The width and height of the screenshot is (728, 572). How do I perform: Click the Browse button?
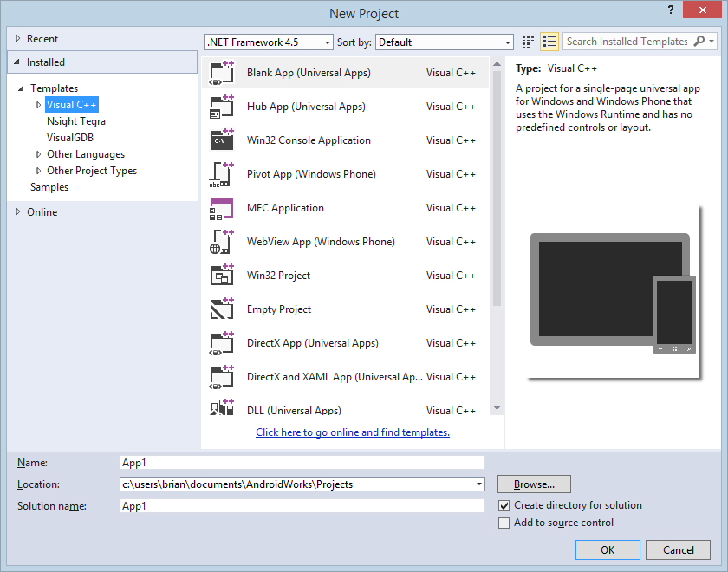click(534, 484)
